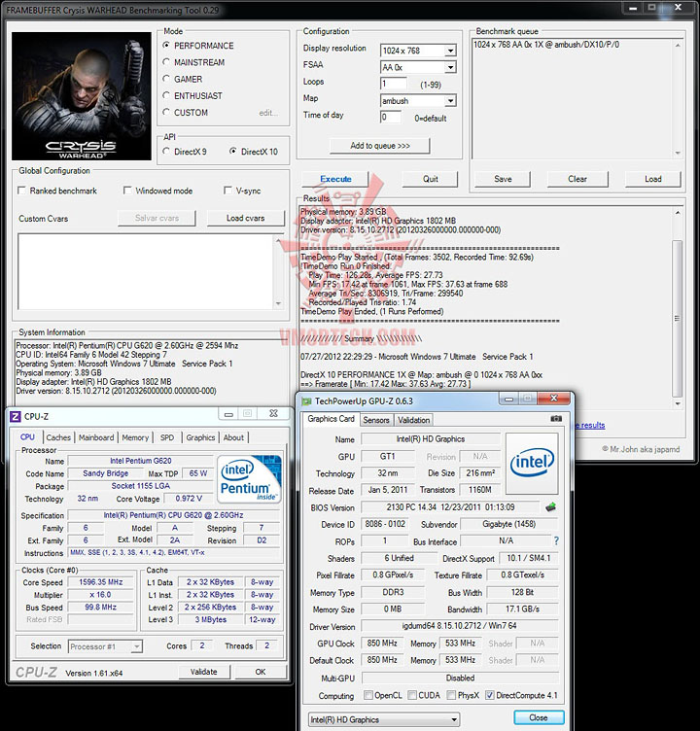The height and width of the screenshot is (731, 700).
Task: Select the queued ambush/DX10/P/0 benchmark entry
Action: [546, 45]
